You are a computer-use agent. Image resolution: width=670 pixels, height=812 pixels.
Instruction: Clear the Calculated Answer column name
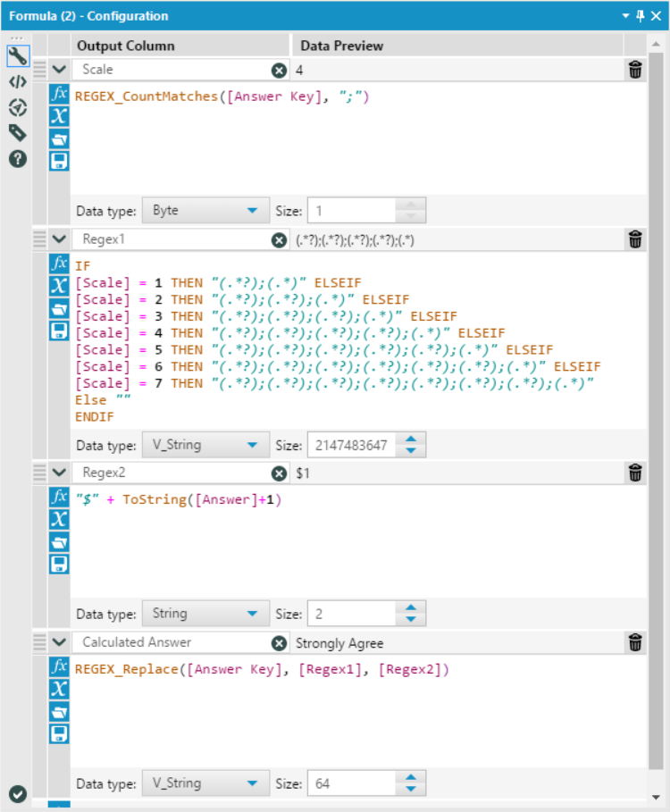coord(279,642)
